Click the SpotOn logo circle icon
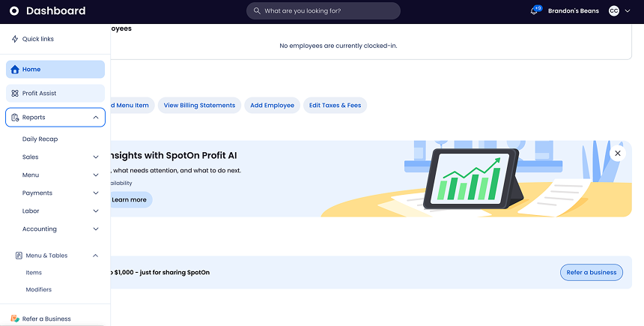Image resolution: width=644 pixels, height=326 pixels. tap(14, 11)
